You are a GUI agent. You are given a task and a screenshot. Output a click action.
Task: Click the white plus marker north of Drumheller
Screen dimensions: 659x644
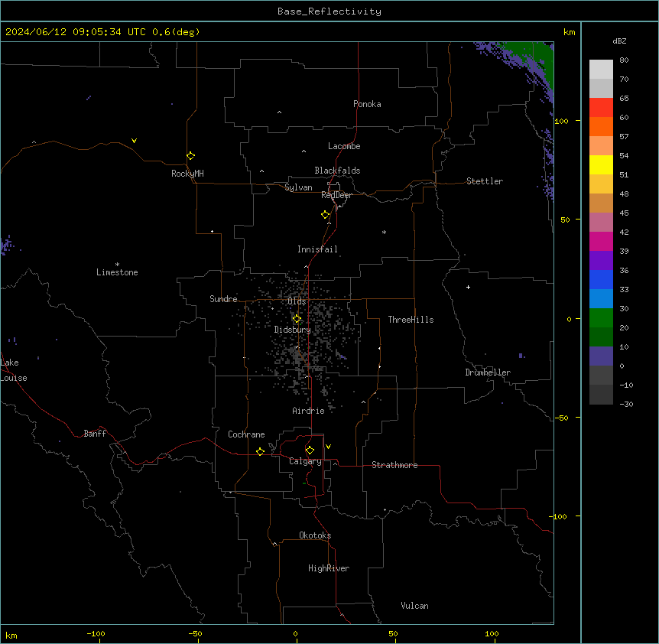[468, 287]
